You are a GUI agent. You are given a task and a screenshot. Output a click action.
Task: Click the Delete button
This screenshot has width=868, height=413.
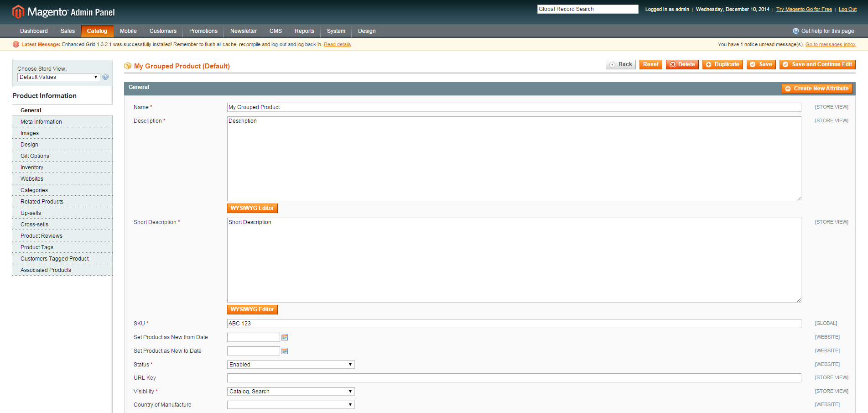coord(682,64)
